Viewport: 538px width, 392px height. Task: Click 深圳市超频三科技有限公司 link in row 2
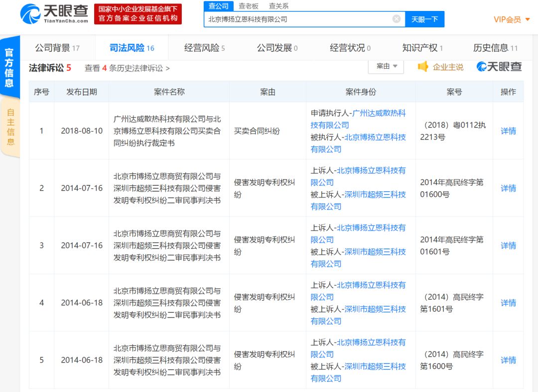tap(375, 195)
